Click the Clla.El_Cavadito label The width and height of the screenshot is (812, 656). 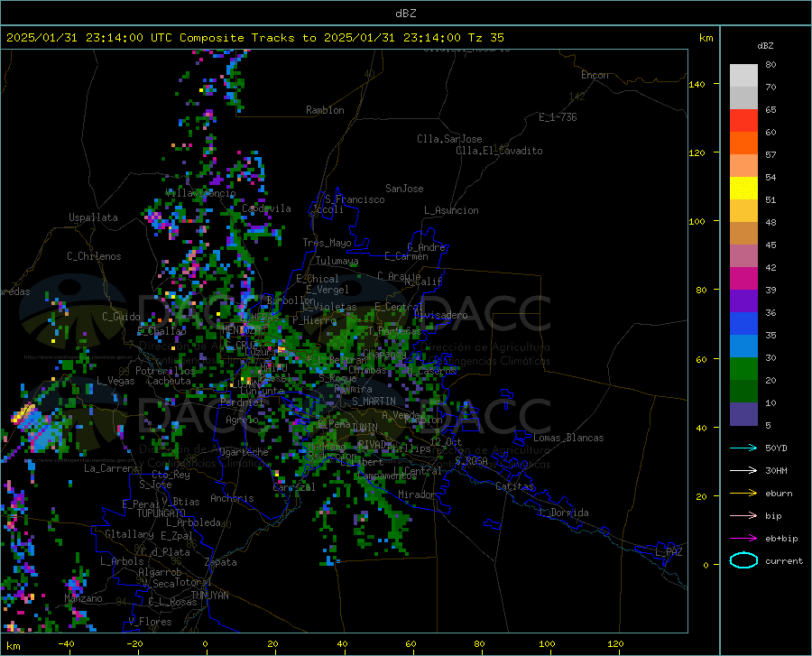tap(499, 151)
